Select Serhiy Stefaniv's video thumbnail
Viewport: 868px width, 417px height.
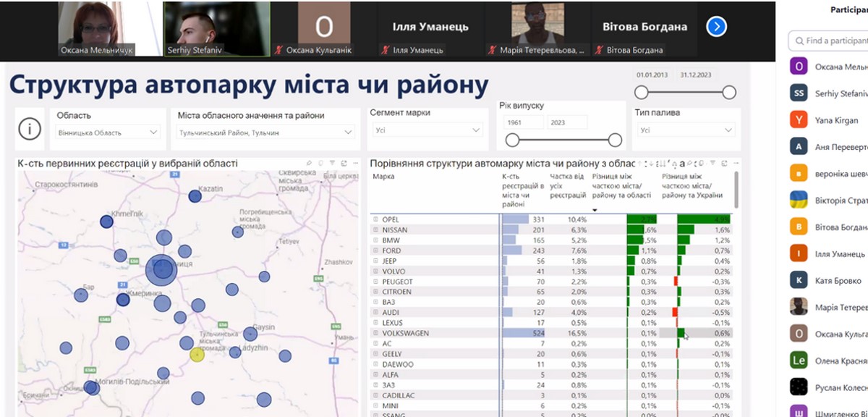tap(216, 28)
